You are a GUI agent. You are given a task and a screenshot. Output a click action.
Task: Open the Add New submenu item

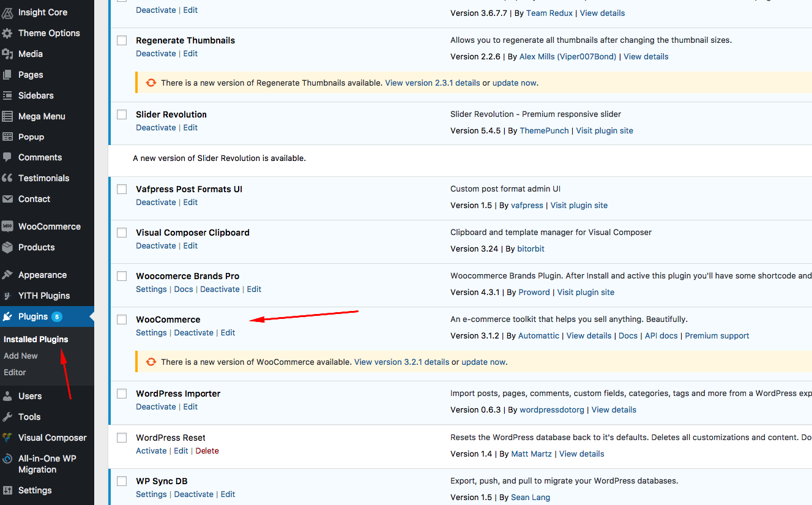click(x=21, y=356)
